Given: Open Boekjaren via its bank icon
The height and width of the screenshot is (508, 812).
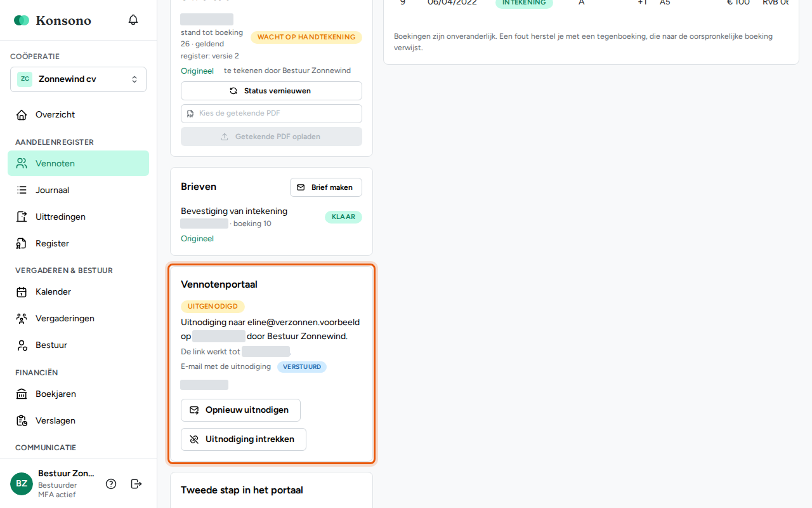Looking at the screenshot, I should tap(22, 394).
